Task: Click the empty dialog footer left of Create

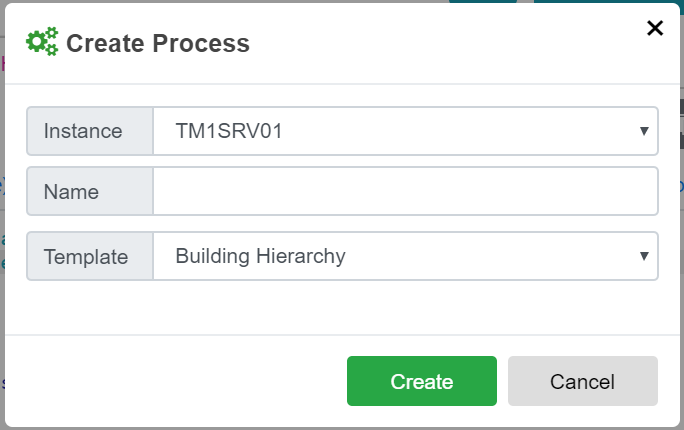Action: (170, 381)
